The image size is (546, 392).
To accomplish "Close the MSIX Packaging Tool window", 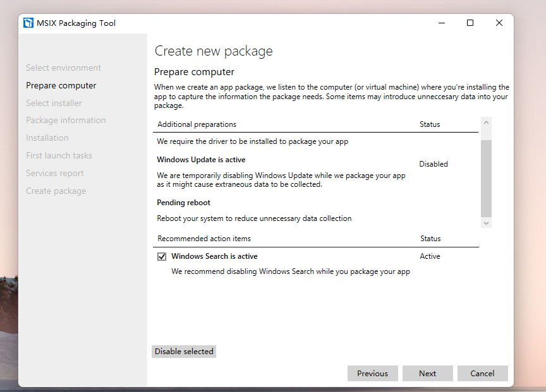I will click(x=499, y=23).
